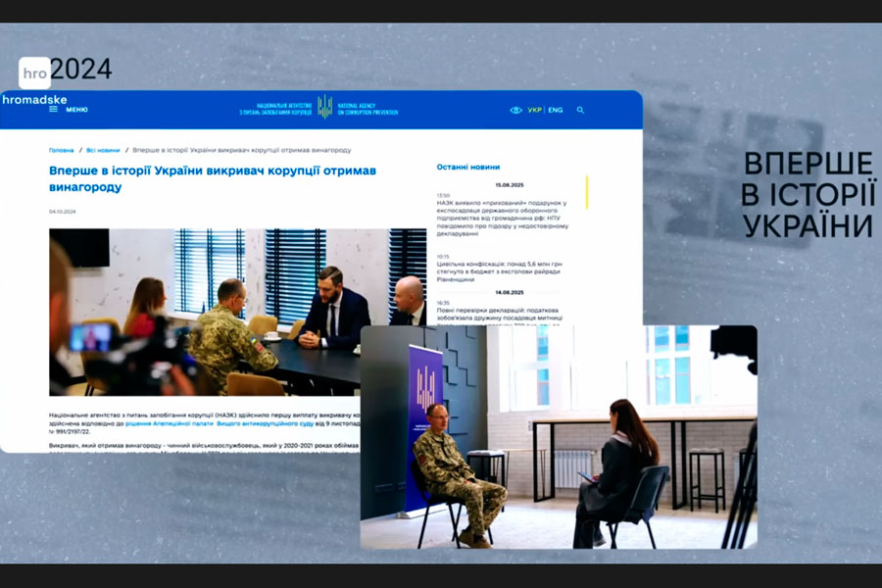This screenshot has width=882, height=588.
Task: Switch language to УКР
Action: 534,110
